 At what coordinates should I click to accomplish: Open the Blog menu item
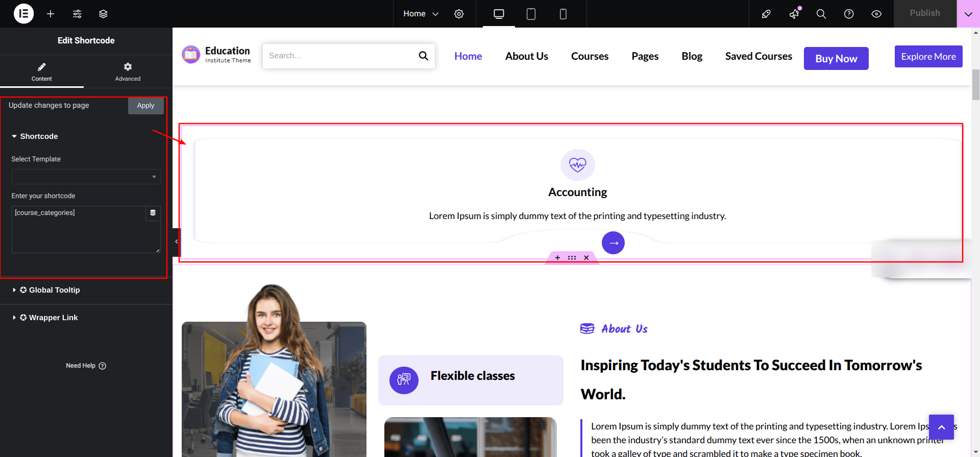[692, 56]
